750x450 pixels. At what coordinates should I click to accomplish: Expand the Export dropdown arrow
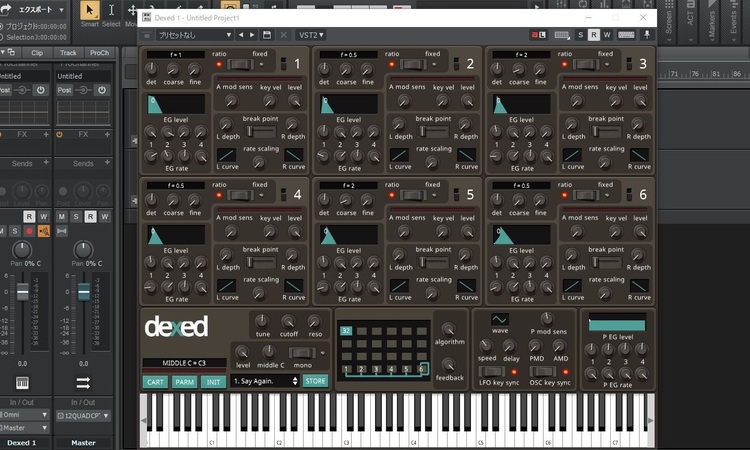[61, 10]
